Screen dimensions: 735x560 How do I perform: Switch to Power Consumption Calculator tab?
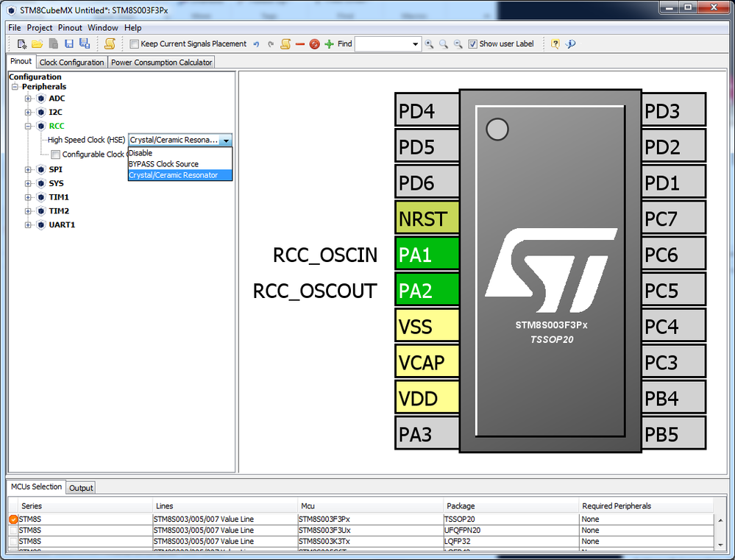[x=162, y=63]
